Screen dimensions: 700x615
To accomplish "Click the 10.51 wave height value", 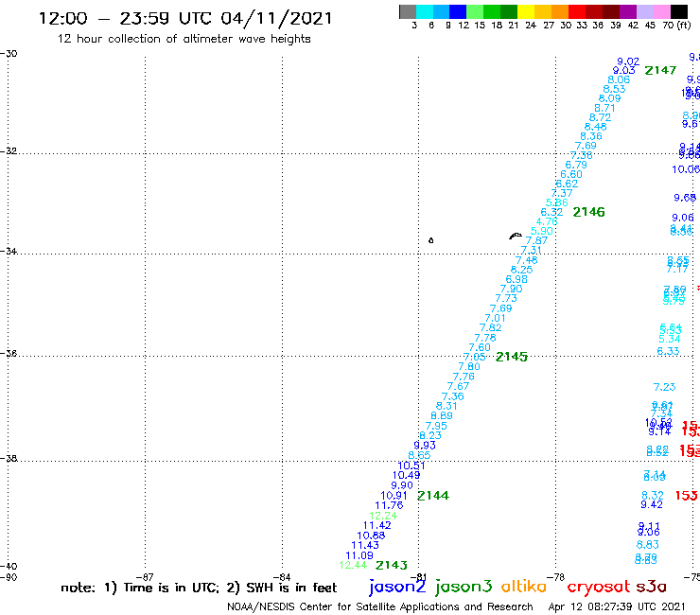I will pyautogui.click(x=411, y=466).
